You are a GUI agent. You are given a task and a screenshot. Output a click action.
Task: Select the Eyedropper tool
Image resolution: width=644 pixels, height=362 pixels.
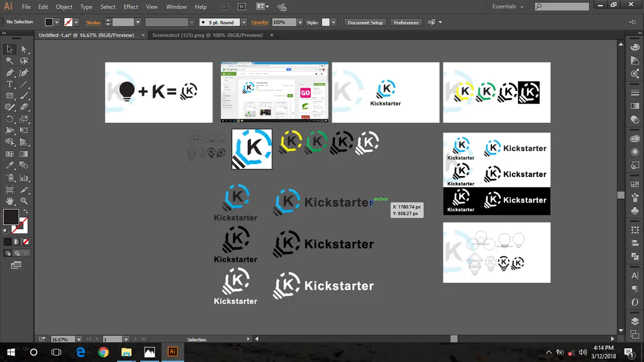point(10,165)
